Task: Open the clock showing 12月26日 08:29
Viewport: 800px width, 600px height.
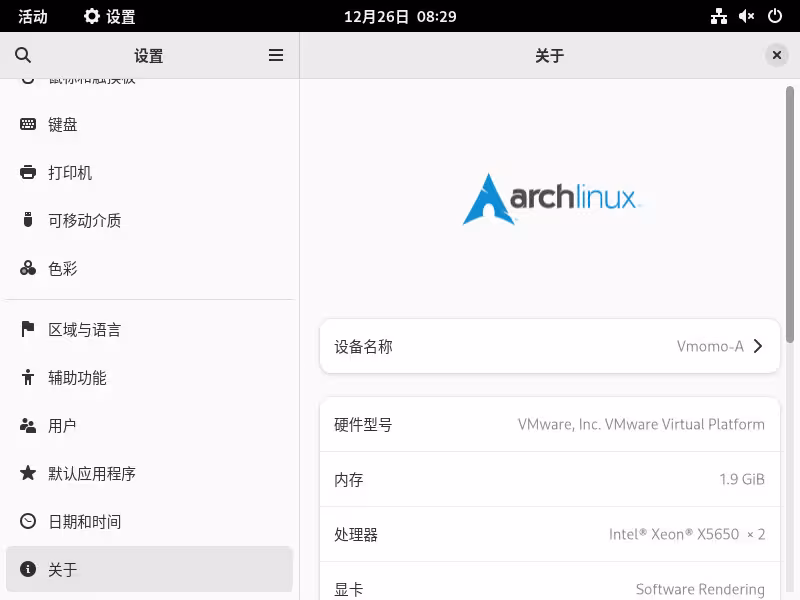Action: (400, 16)
